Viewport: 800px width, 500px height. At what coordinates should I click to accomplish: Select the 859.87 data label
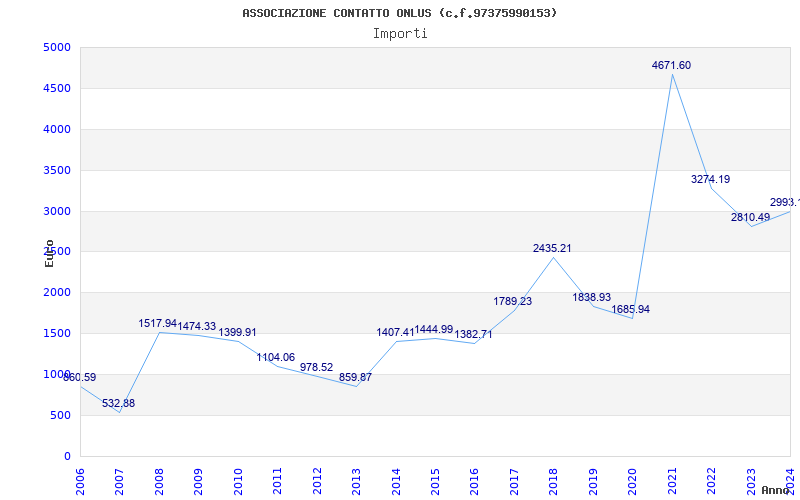356,378
